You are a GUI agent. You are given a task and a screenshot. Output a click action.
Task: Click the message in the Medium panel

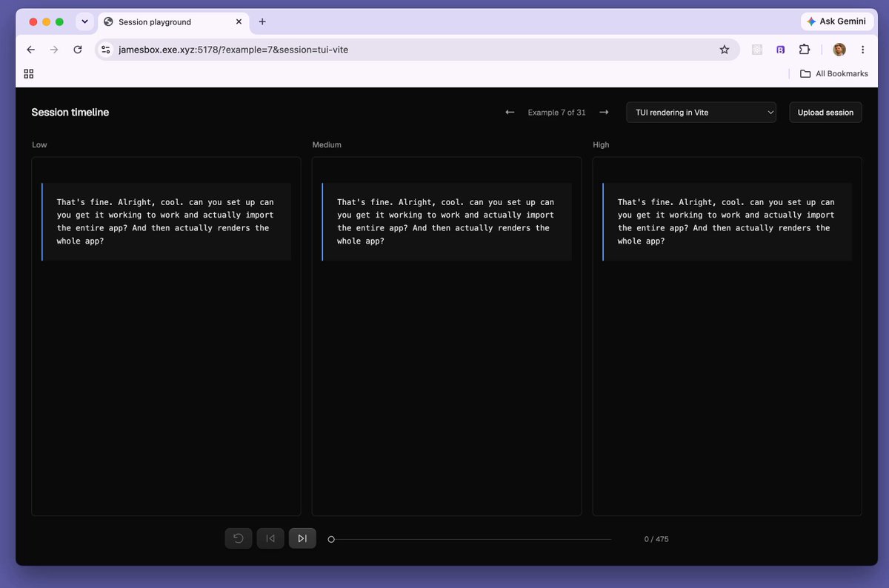(447, 221)
